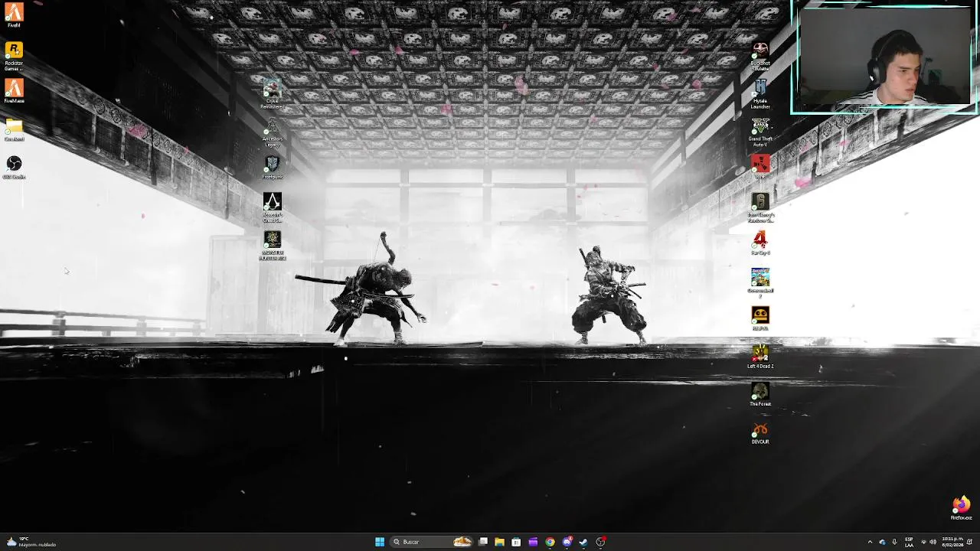Screen dimensions: 980x551
Task: Switch the ESP LAA input language
Action: coord(909,542)
